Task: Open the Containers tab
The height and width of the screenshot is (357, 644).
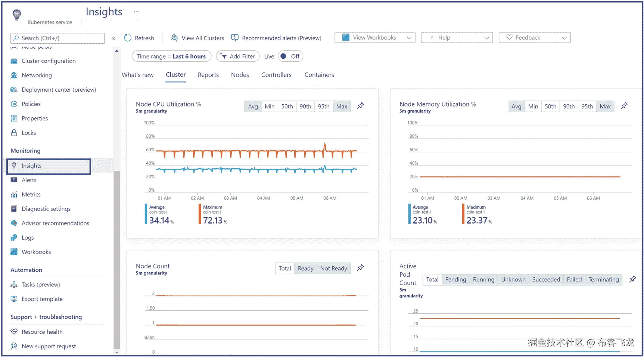Action: point(319,75)
